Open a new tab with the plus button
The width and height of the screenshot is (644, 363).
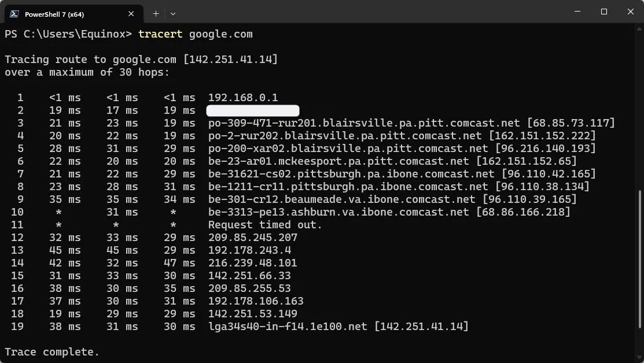coord(155,13)
